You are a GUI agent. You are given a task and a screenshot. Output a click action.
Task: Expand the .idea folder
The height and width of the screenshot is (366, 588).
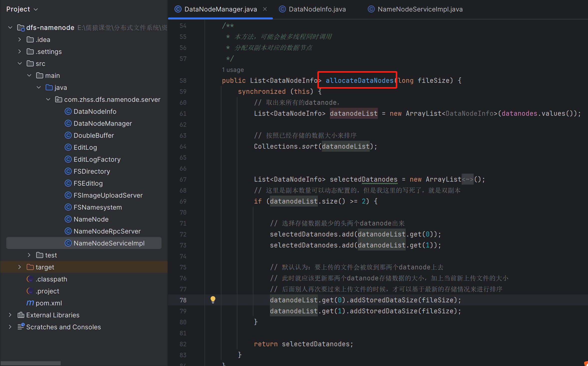[x=20, y=39]
